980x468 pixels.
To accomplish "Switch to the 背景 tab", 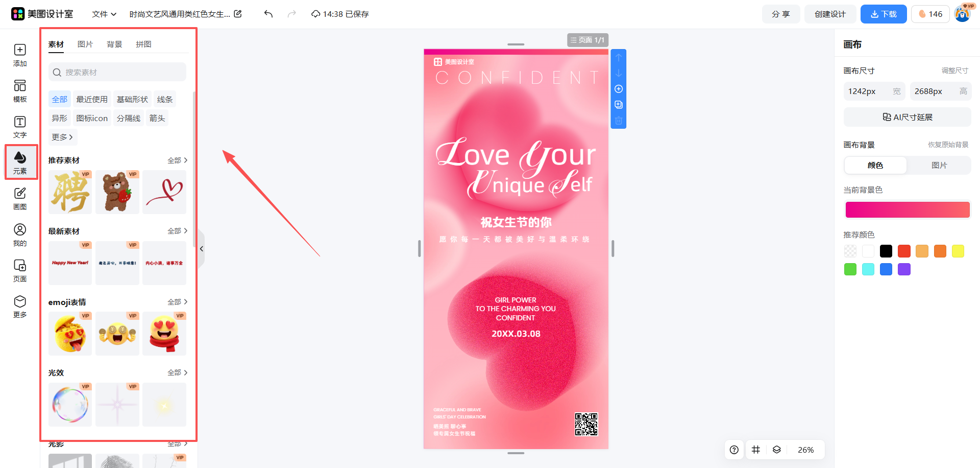I will click(x=114, y=44).
